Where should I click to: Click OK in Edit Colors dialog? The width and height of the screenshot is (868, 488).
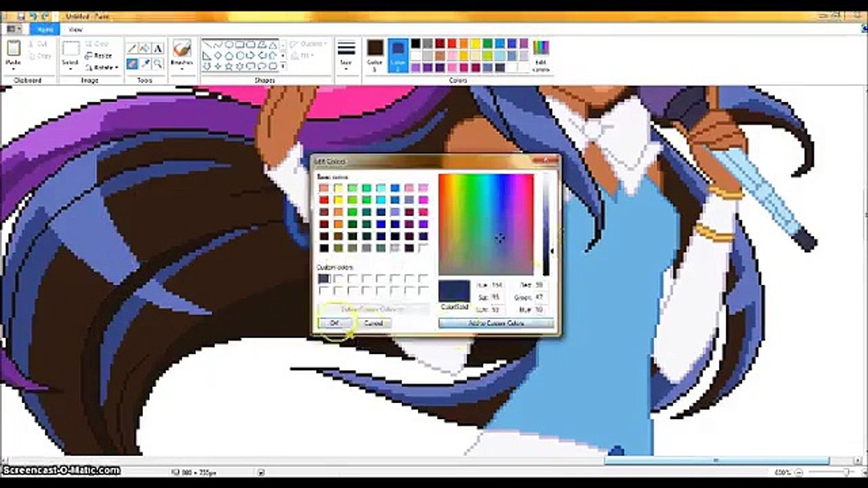point(334,323)
